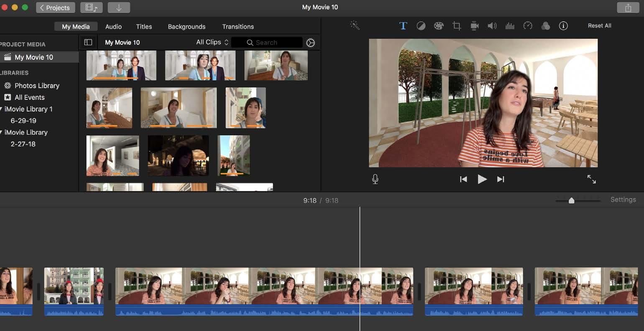This screenshot has width=644, height=331.
Task: Toggle the media library sidebar visibility
Action: [88, 42]
